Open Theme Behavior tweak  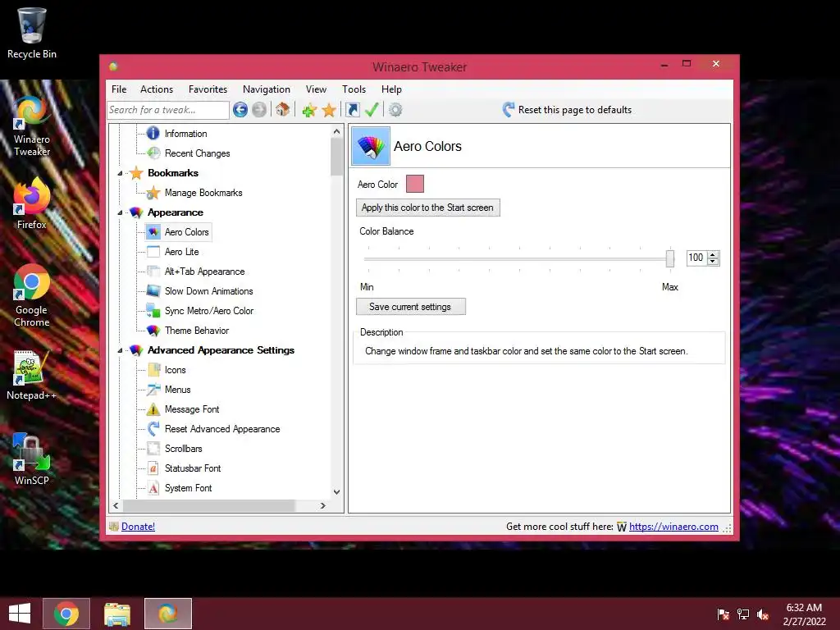(197, 331)
